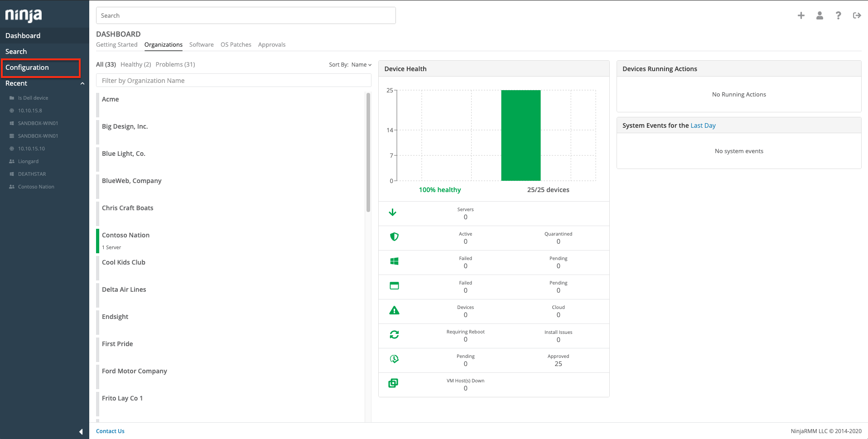Click the folder icon beside Is Dell device

[12, 98]
